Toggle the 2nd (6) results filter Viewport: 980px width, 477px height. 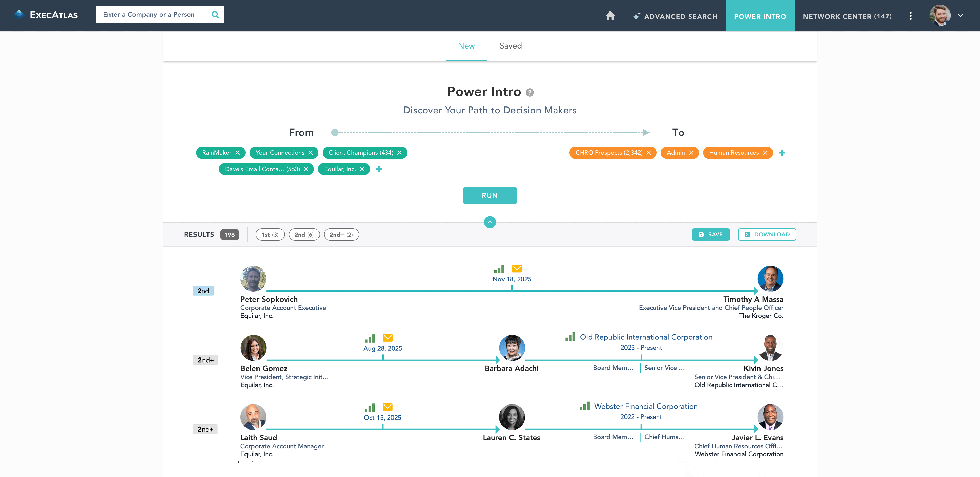click(x=304, y=234)
